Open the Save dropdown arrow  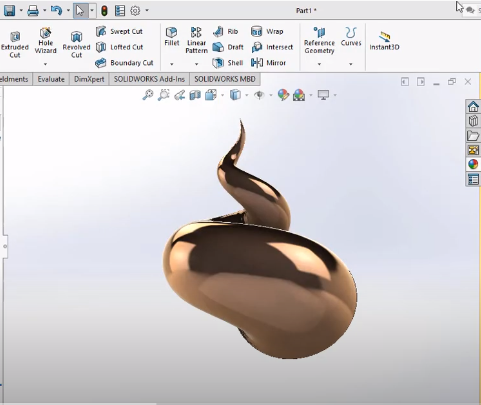point(21,11)
